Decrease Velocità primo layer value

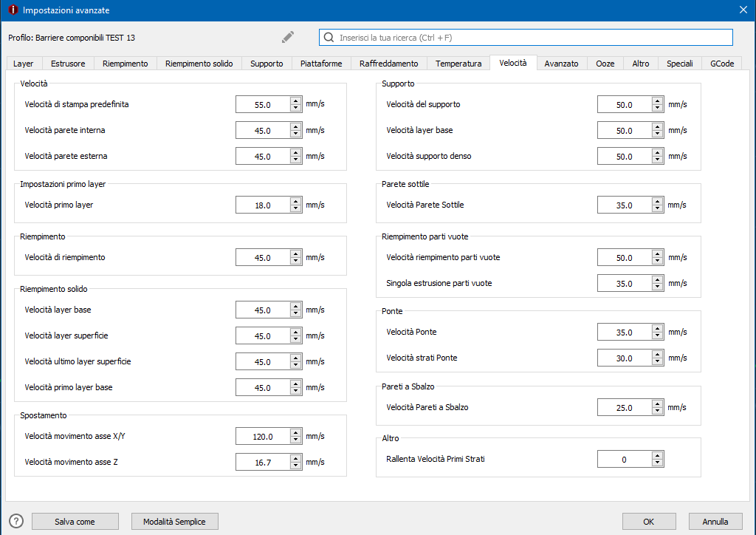(295, 209)
